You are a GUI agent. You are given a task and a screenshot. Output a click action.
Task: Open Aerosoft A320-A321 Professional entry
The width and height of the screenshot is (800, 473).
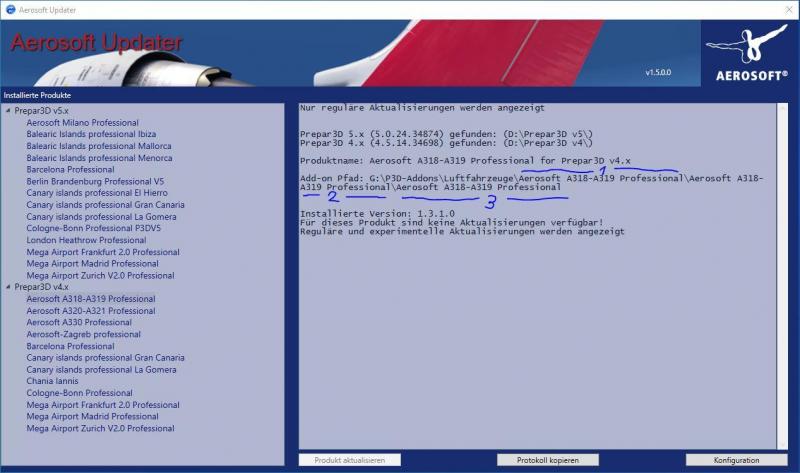(x=91, y=311)
